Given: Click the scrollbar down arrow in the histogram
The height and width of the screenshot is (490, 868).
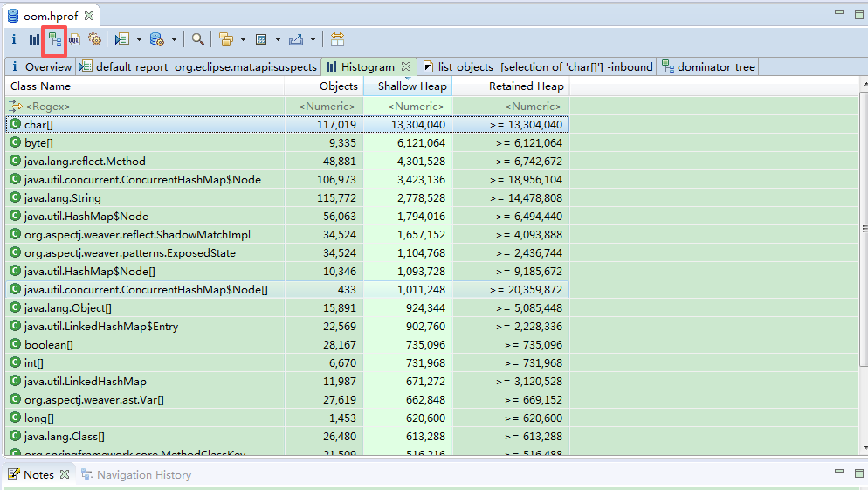Looking at the screenshot, I should [864, 448].
